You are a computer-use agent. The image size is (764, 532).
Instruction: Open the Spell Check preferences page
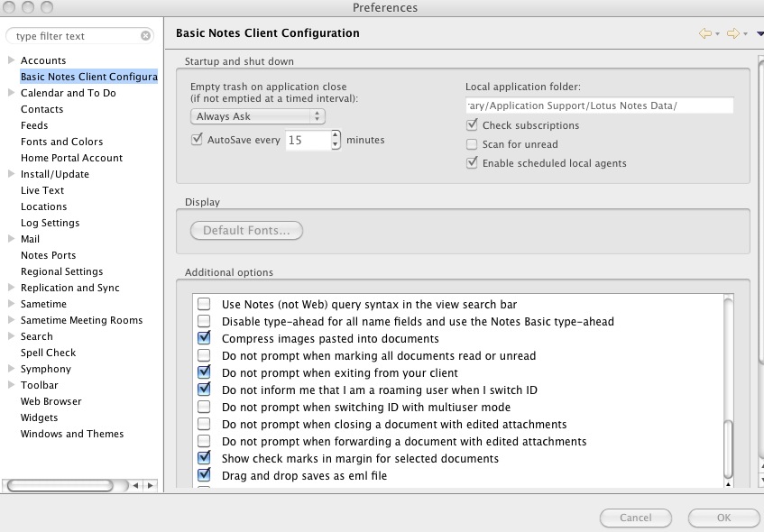tap(48, 353)
